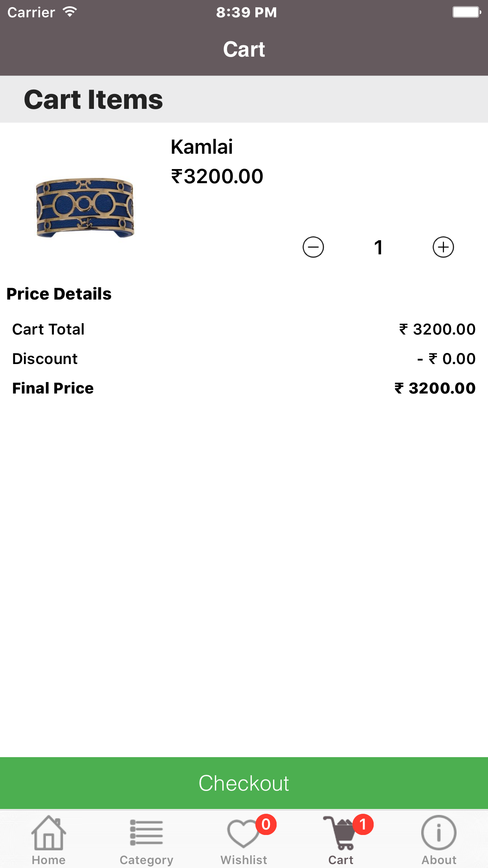This screenshot has height=868, width=488.
Task: Decrease quantity with the minus icon
Action: (x=313, y=247)
